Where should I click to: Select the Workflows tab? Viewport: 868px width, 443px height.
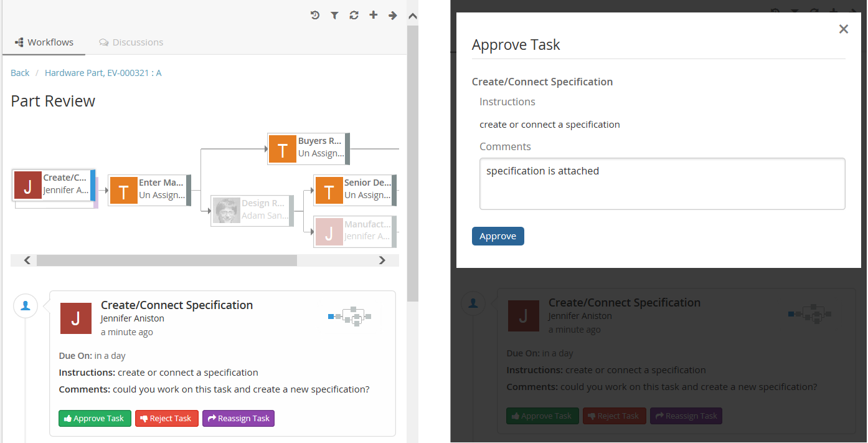click(x=44, y=42)
